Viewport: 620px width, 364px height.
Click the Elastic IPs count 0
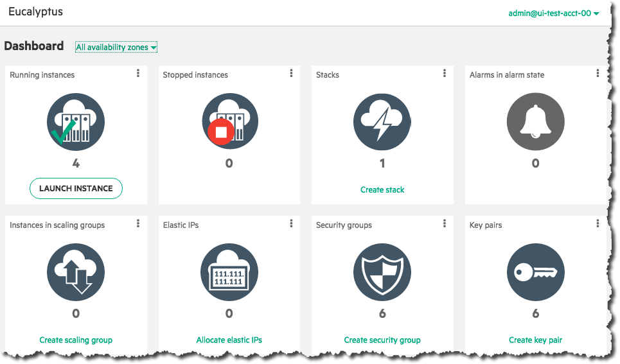(x=229, y=313)
